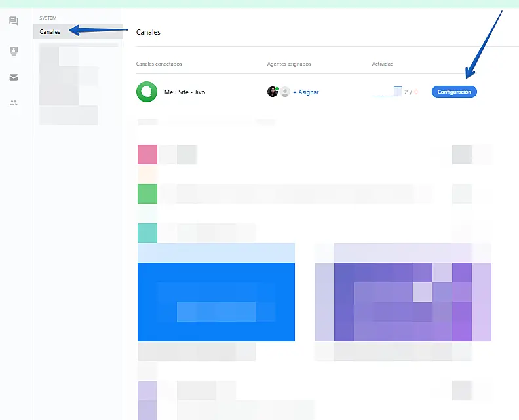
Task: Select the Canales menu item
Action: pos(78,31)
